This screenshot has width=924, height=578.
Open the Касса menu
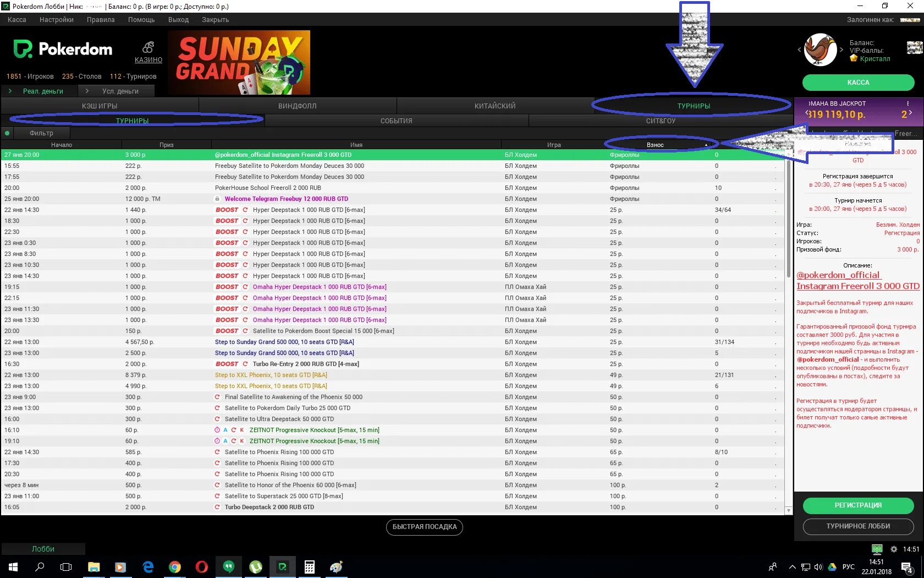tap(17, 19)
